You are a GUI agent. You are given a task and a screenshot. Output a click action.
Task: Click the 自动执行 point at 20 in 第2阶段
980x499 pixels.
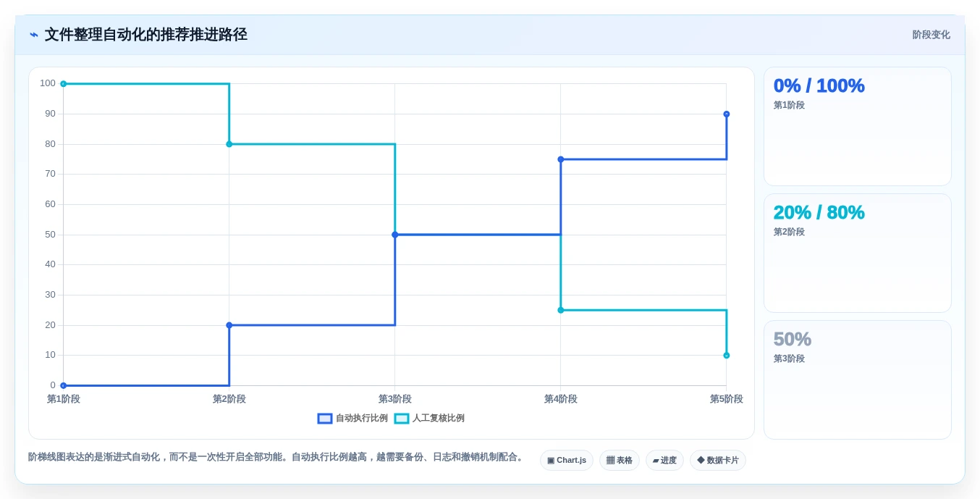pos(229,325)
